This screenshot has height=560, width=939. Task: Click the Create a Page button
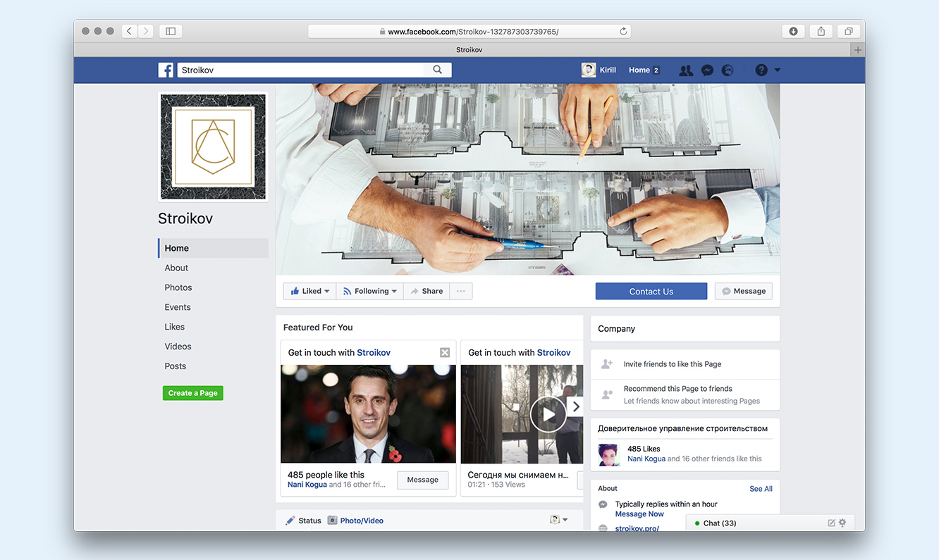tap(193, 393)
